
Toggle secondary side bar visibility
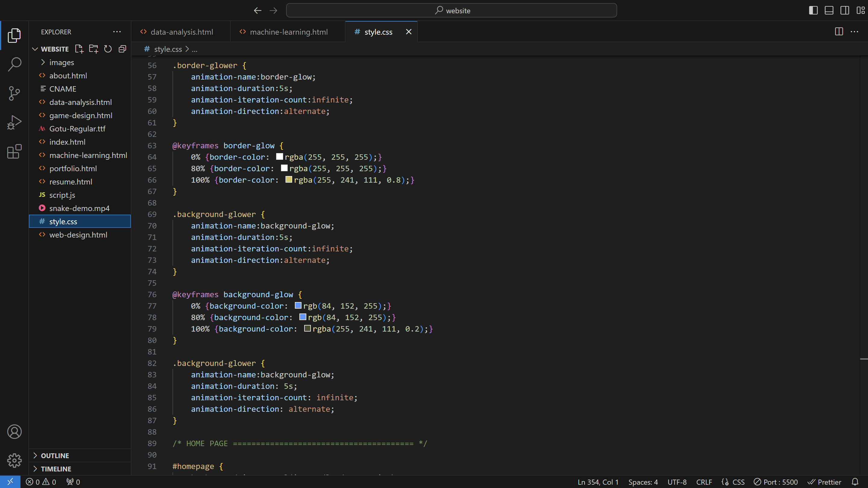[x=844, y=11]
